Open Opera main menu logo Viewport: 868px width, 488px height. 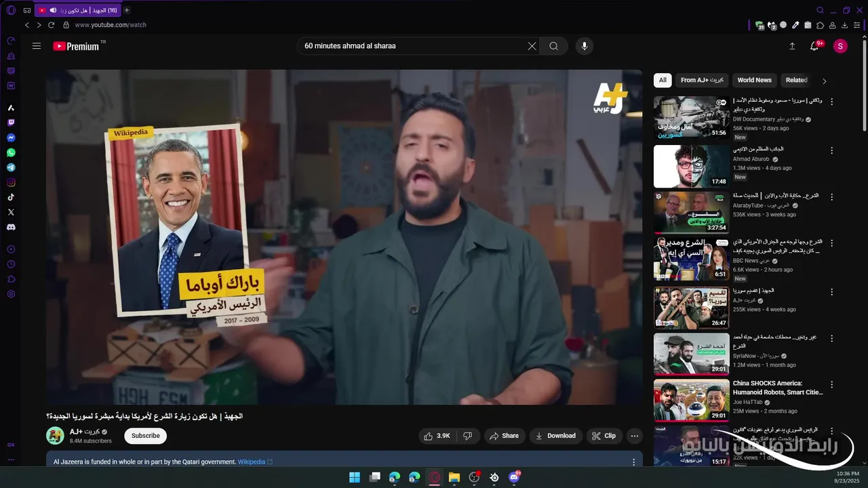pyautogui.click(x=11, y=10)
